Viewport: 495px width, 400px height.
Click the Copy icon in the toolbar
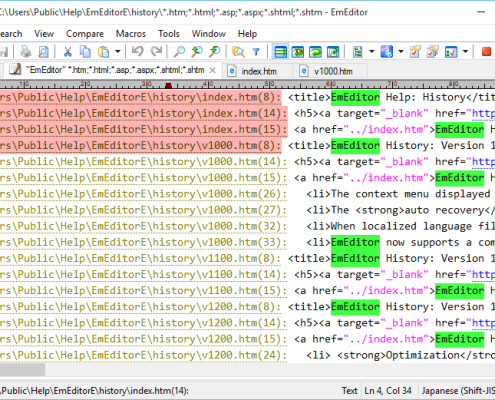pyautogui.click(x=85, y=52)
